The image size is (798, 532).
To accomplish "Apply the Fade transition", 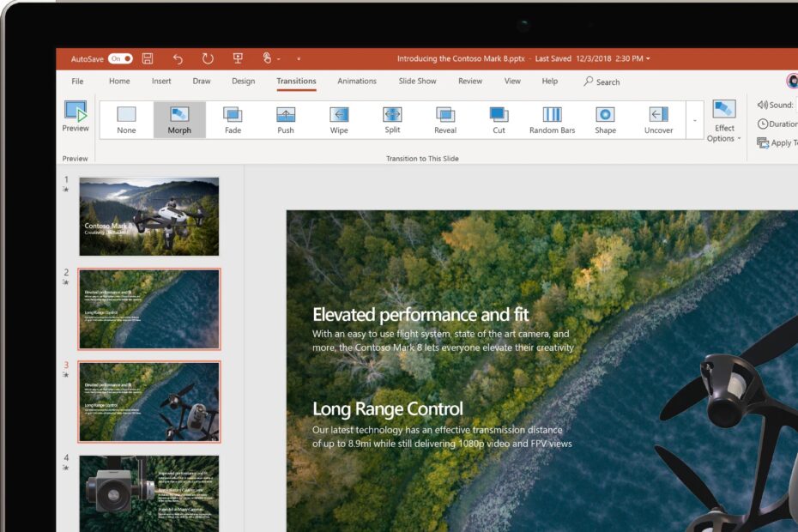I will 233,120.
